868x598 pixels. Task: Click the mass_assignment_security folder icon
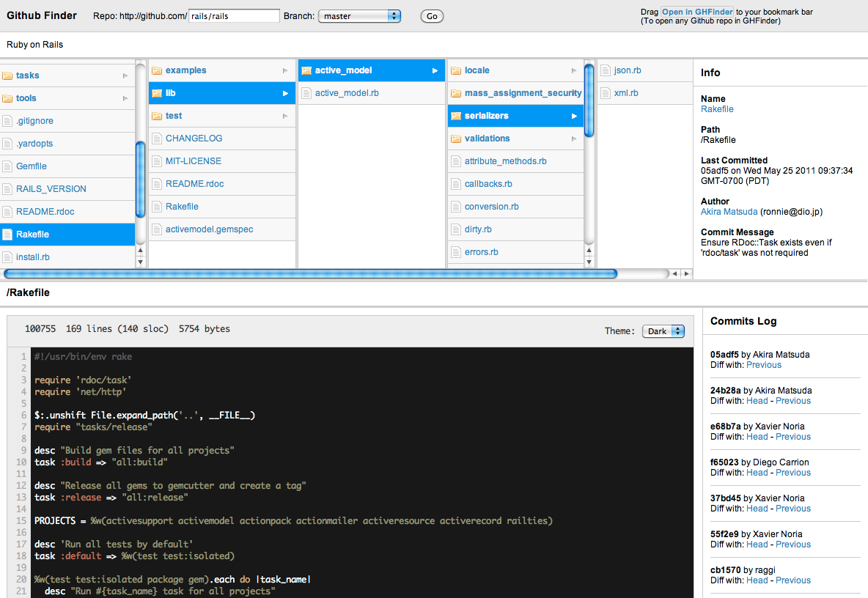coord(455,94)
